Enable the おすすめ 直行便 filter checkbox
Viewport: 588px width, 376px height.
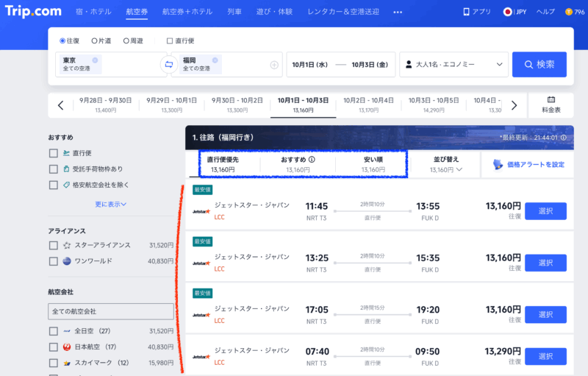click(x=53, y=153)
